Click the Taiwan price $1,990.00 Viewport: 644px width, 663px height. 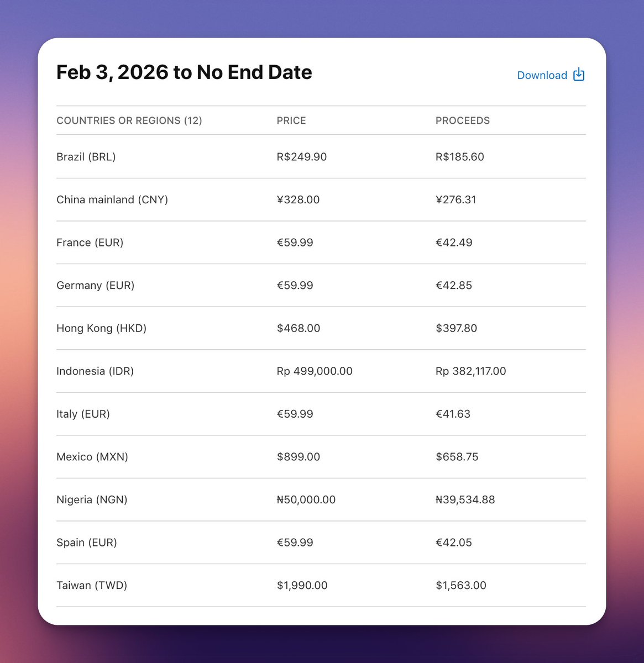pos(302,585)
